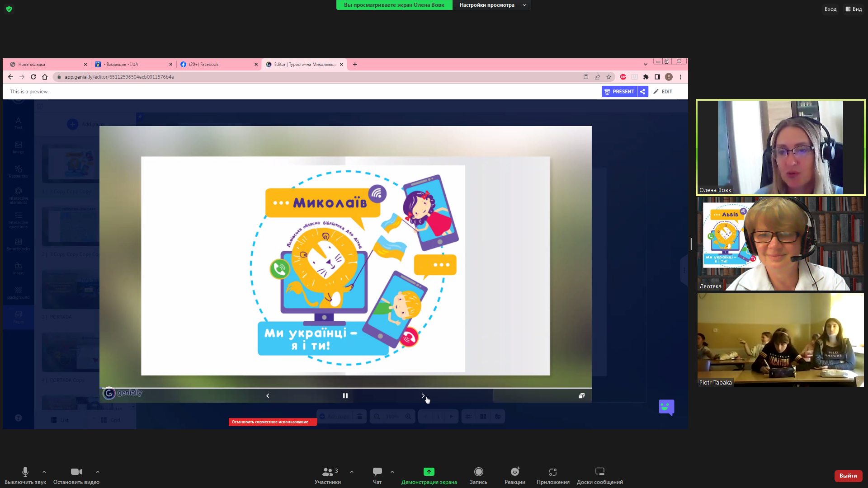Viewport: 868px width, 488px height.
Task: Click the Genially share icon button
Action: pos(642,92)
